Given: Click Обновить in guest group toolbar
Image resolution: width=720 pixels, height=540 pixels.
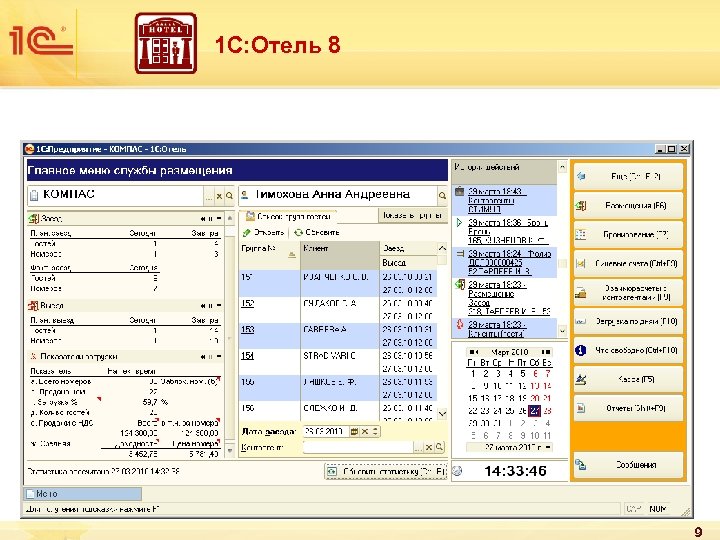Looking at the screenshot, I should pyautogui.click(x=317, y=233).
